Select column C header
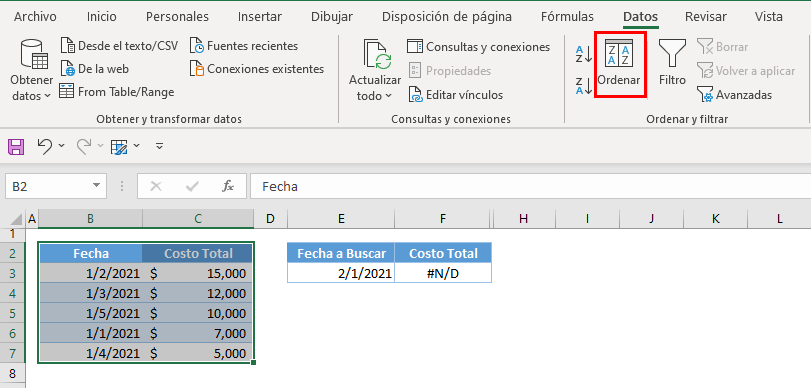811x388 pixels. point(198,219)
